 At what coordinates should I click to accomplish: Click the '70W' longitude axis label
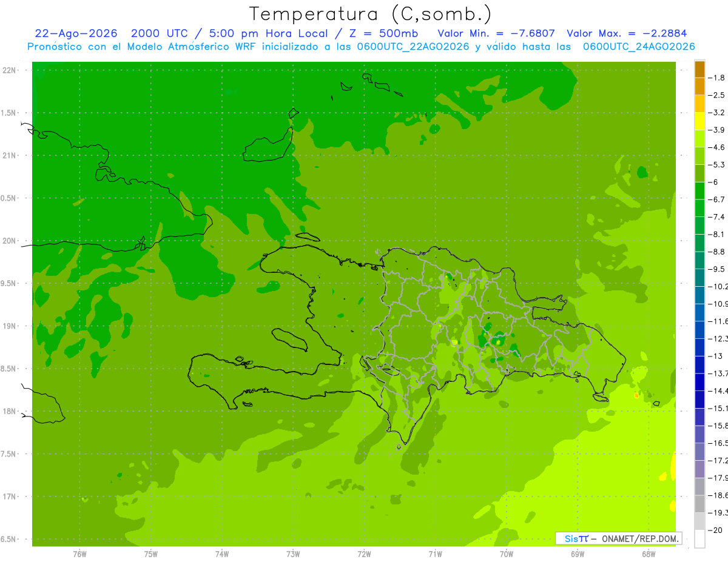[x=507, y=554]
